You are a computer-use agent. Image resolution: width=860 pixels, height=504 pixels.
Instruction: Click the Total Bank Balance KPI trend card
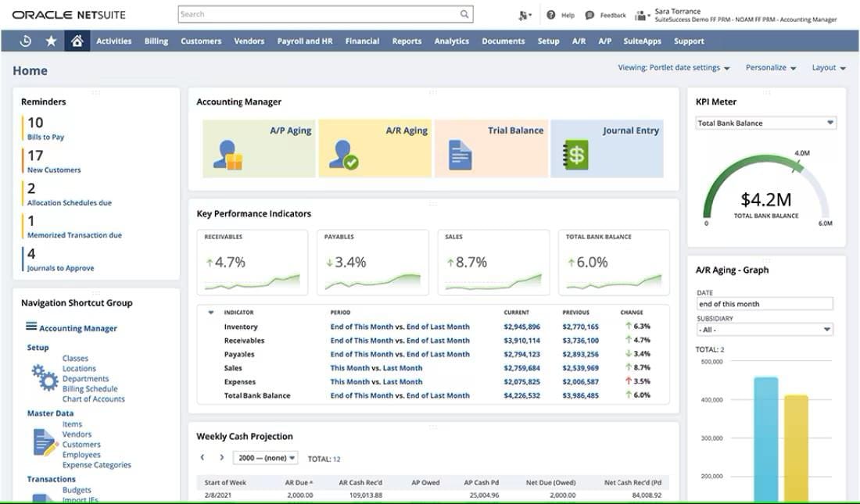pos(614,262)
